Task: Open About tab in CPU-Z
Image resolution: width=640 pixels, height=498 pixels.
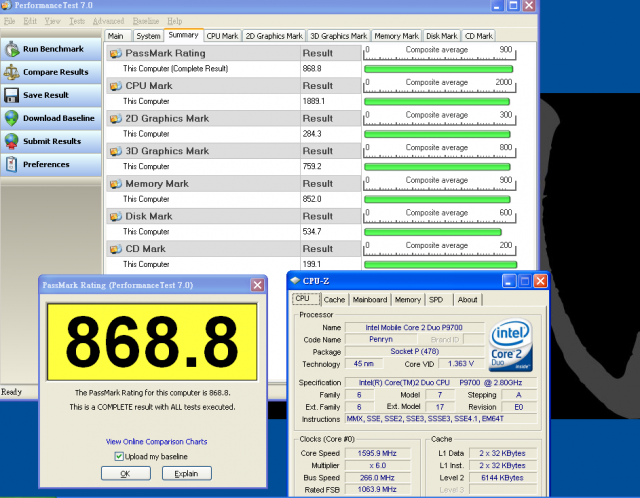Action: [468, 300]
